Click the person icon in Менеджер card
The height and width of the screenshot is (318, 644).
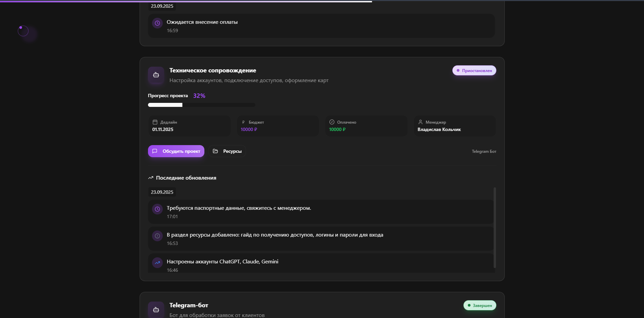[420, 122]
